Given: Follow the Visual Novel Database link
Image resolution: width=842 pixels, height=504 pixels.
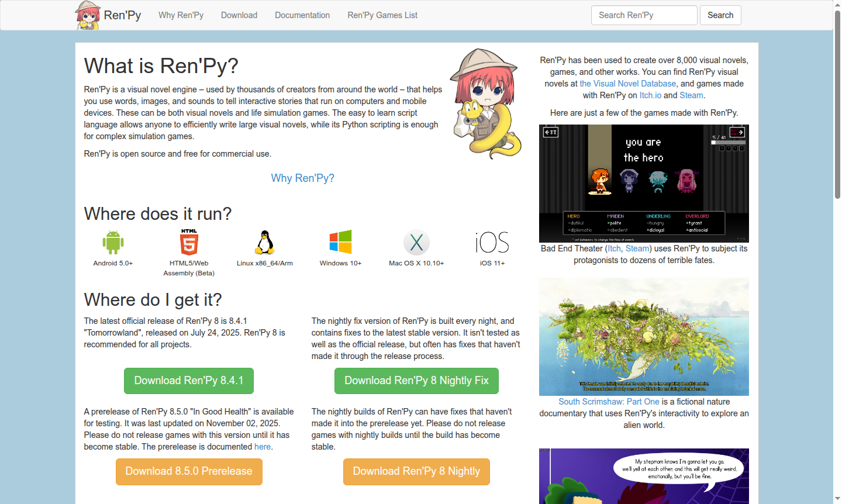Looking at the screenshot, I should click(627, 84).
